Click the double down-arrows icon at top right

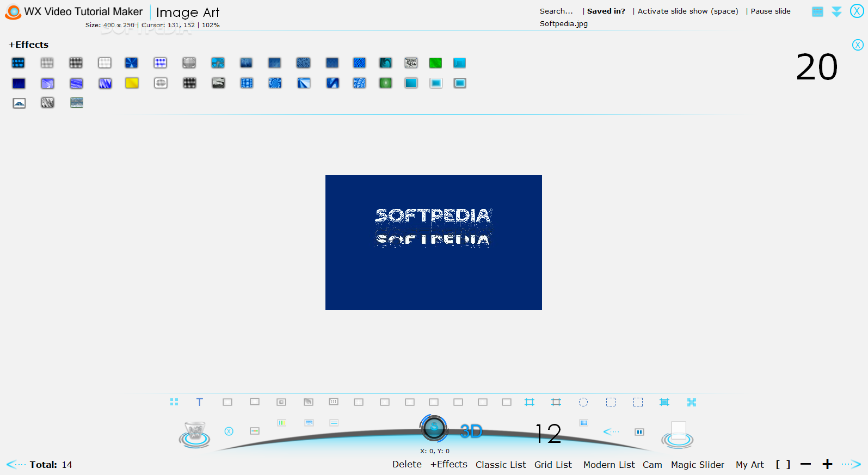click(x=836, y=11)
